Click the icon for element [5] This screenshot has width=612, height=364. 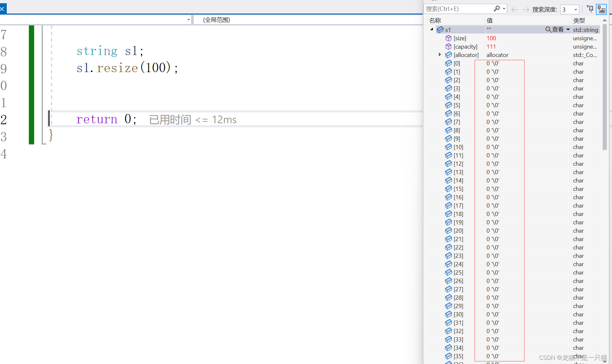click(449, 105)
